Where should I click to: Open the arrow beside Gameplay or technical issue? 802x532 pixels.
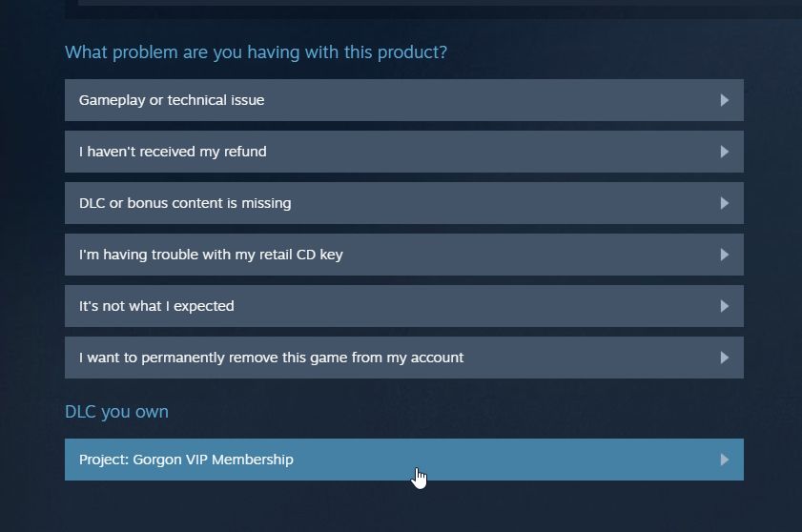724,100
